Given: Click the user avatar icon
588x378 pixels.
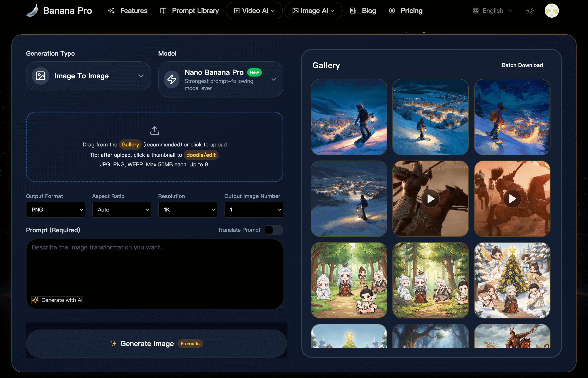Looking at the screenshot, I should pos(551,11).
